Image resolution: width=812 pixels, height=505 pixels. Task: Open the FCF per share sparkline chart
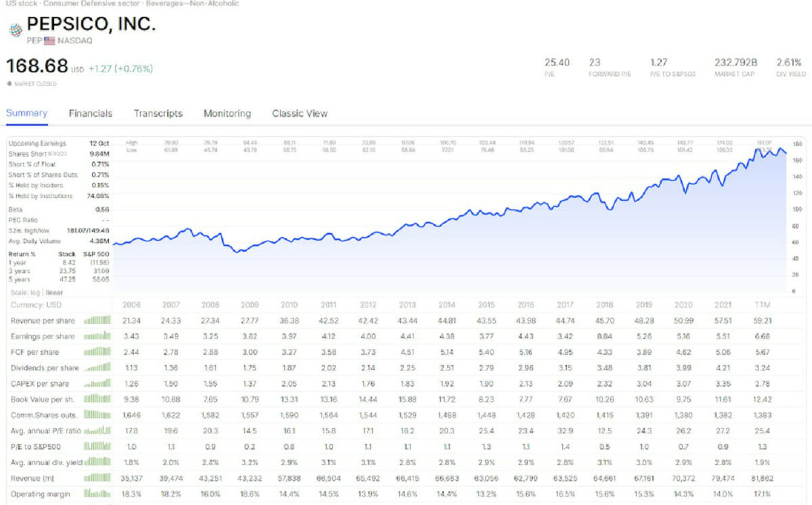pyautogui.click(x=97, y=352)
